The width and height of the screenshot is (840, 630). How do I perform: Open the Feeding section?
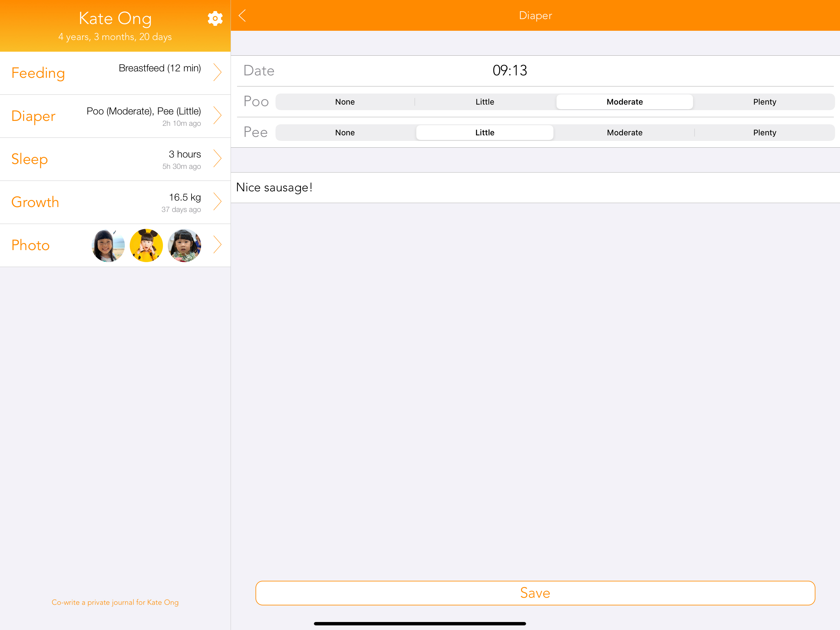(38, 73)
